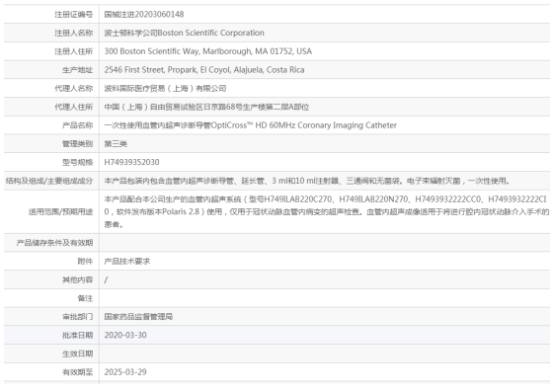Click the 结构及组成/主要组成成分 label
Image resolution: width=553 pixels, height=392 pixels.
pos(49,181)
